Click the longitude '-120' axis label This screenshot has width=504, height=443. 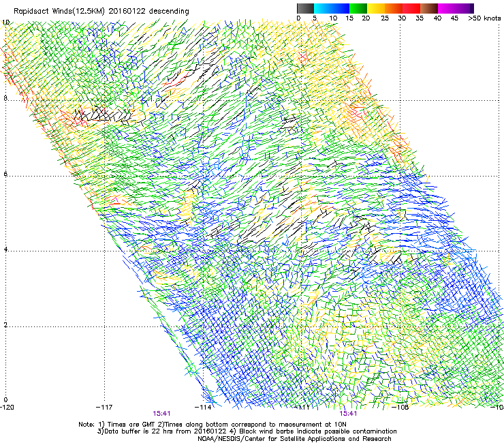(7, 408)
